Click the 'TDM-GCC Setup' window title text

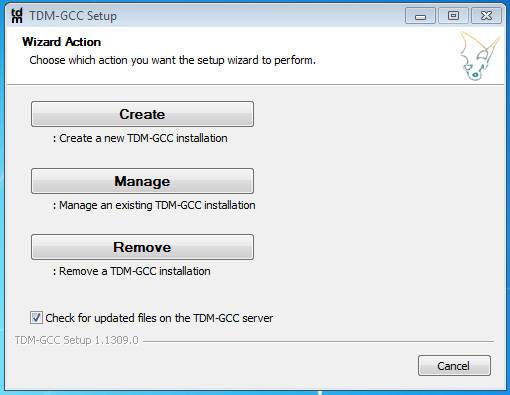point(73,16)
